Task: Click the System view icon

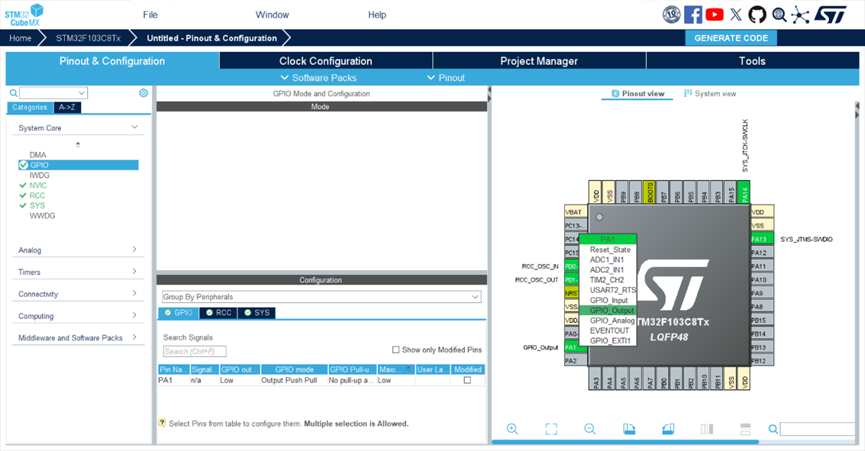Action: tap(688, 93)
